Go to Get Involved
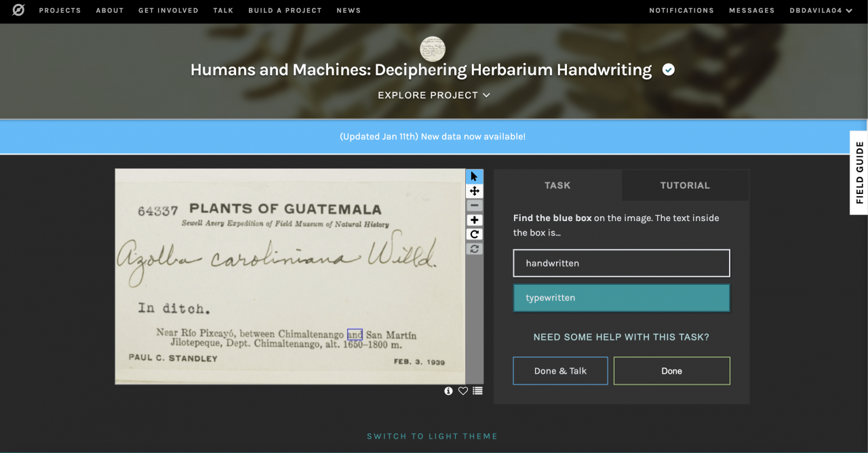The width and height of the screenshot is (868, 453). click(168, 10)
